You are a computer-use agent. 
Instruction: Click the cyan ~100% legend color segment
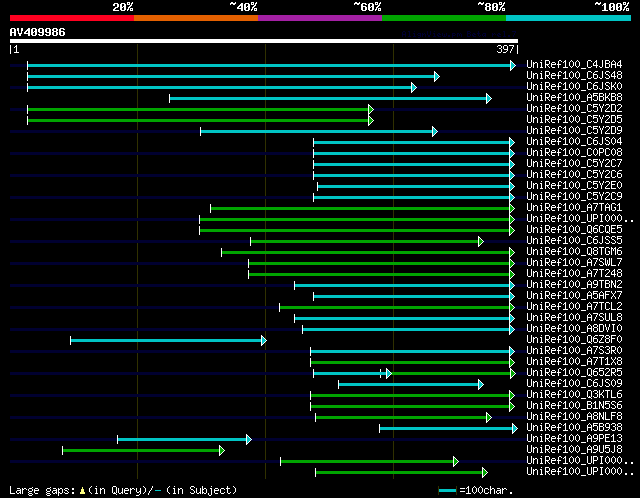point(569,18)
